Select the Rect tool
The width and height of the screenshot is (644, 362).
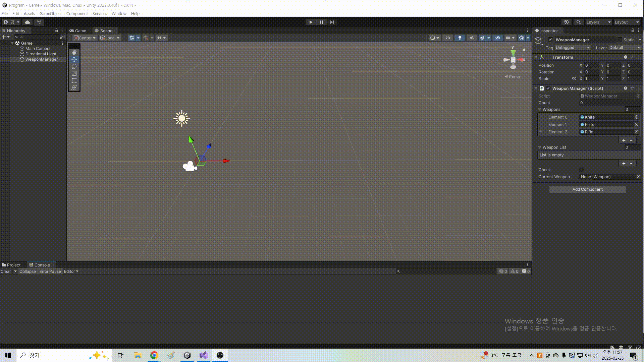point(74,80)
